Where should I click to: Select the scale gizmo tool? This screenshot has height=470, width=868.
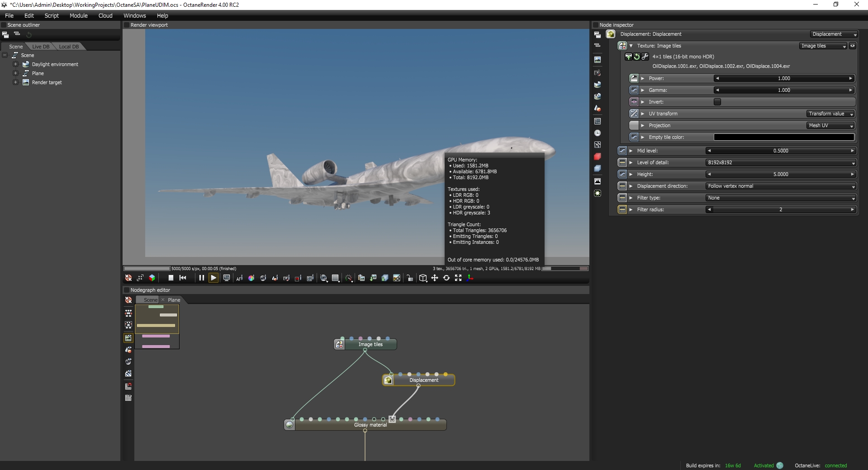(458, 278)
